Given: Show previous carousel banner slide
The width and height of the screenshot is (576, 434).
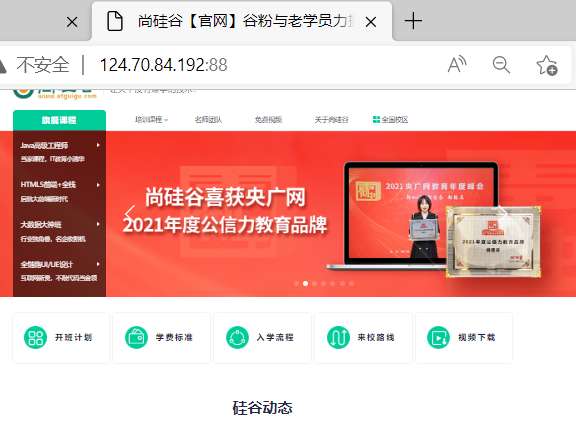Looking at the screenshot, I should point(130,214).
